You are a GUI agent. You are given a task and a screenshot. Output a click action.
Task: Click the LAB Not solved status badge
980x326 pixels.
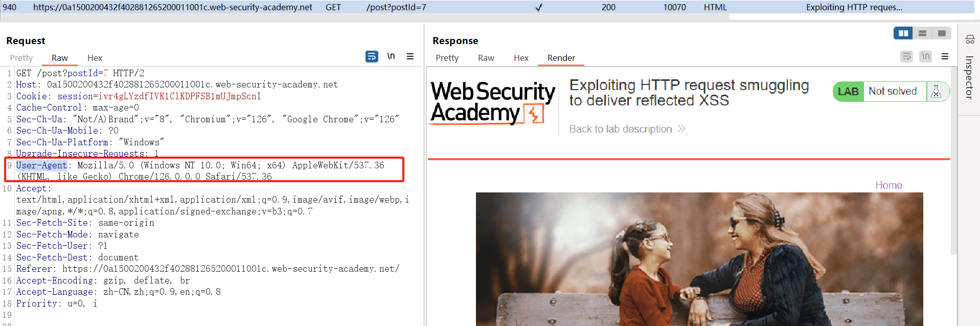[x=891, y=92]
